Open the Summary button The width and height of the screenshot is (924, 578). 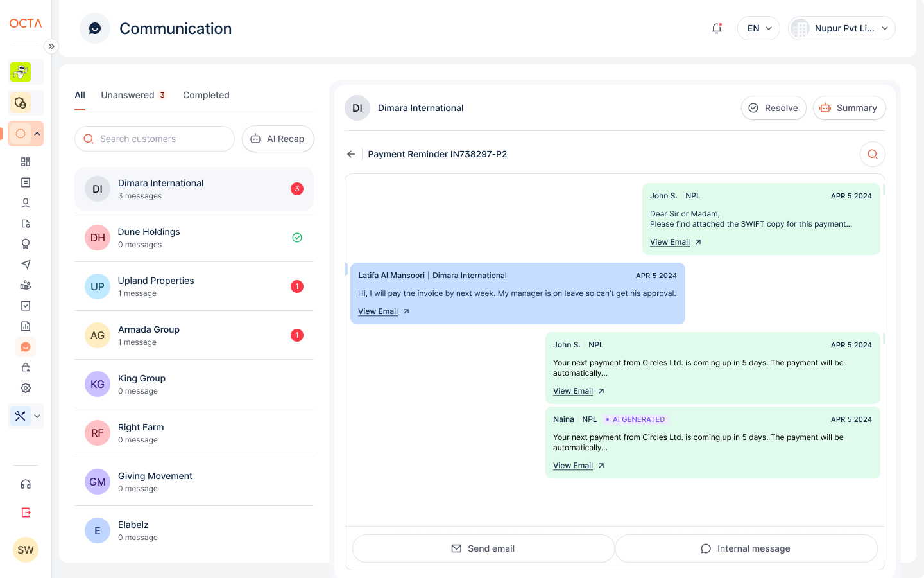point(850,108)
